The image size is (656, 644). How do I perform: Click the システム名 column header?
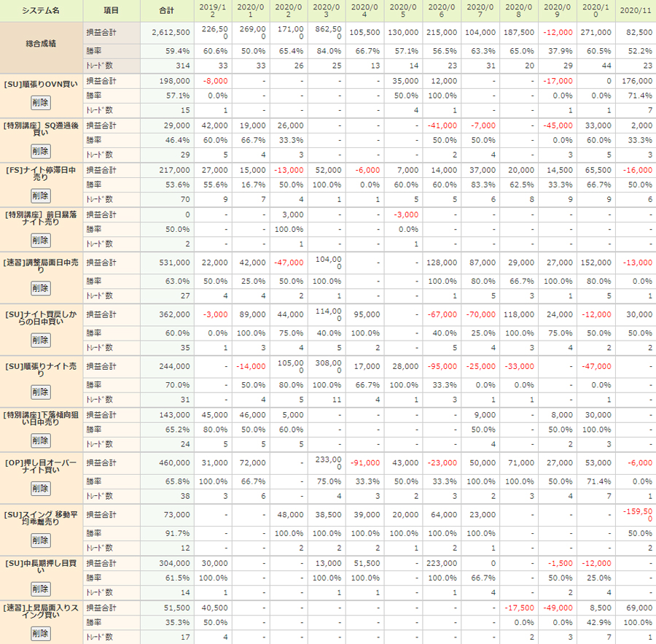pos(41,11)
